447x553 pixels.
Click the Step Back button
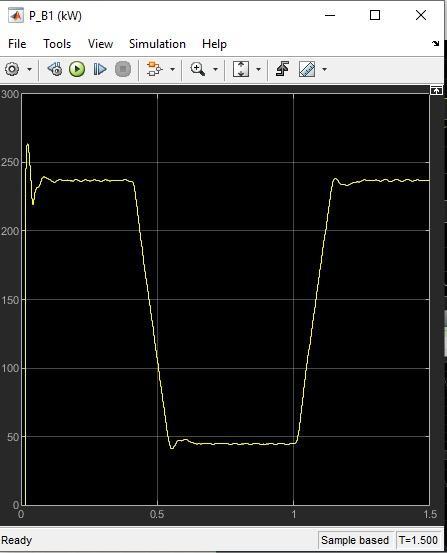[55, 69]
